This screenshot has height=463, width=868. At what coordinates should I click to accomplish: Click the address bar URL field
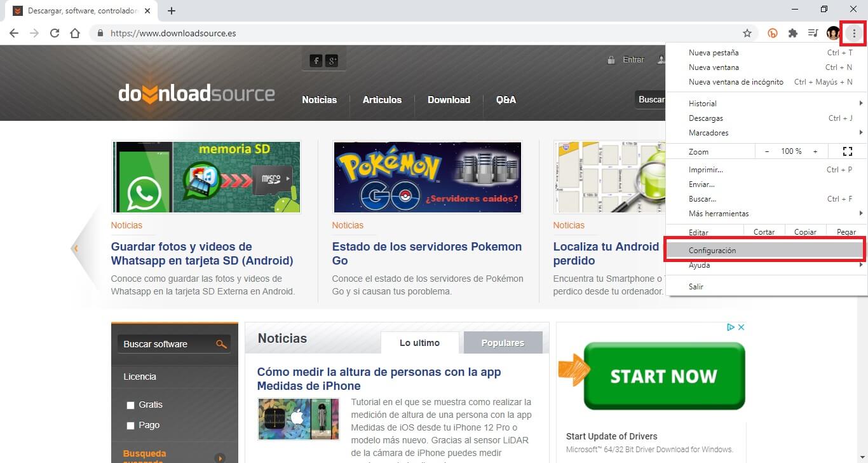[419, 33]
